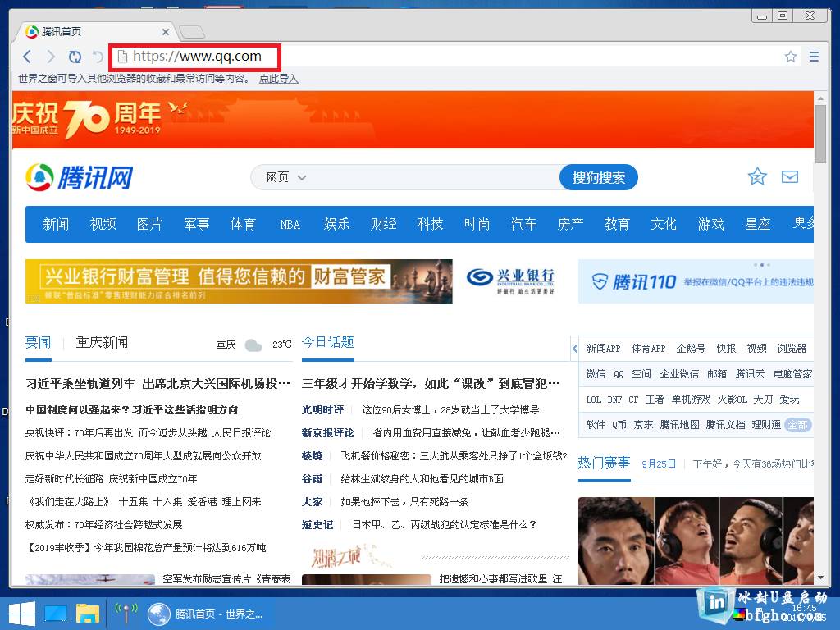
Task: Open the 游戏 navigation item
Action: coord(711,224)
